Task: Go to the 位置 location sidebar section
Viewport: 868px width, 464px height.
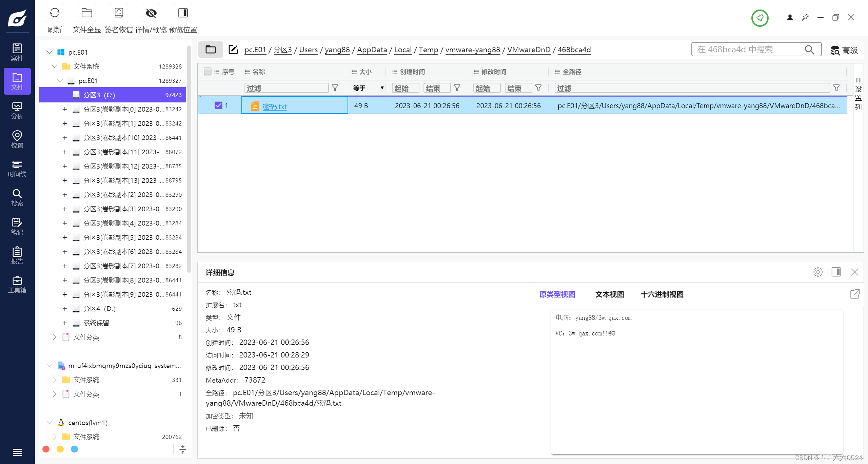Action: tap(17, 139)
